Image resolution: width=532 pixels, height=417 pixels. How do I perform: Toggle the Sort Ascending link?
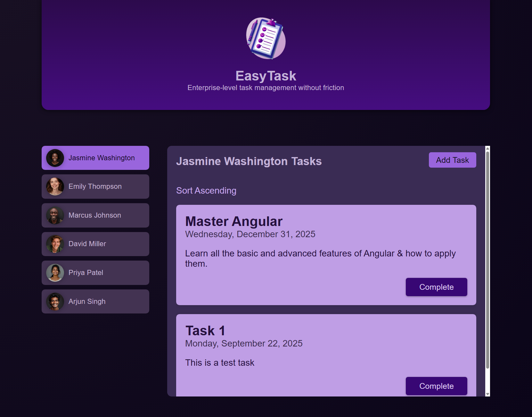click(206, 191)
